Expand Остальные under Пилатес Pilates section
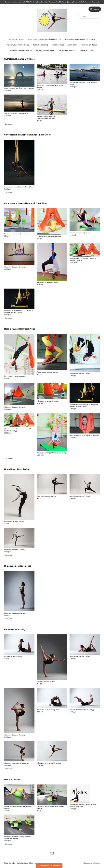 [x=9, y=844]
